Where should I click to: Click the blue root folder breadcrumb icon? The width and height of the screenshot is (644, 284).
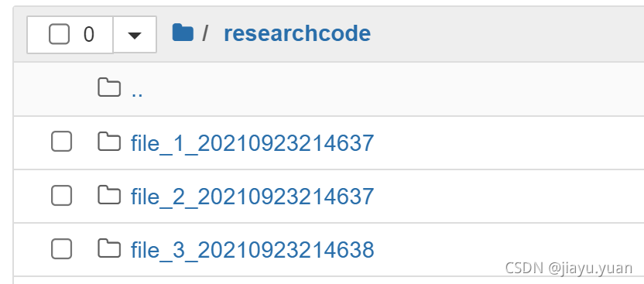coord(183,33)
